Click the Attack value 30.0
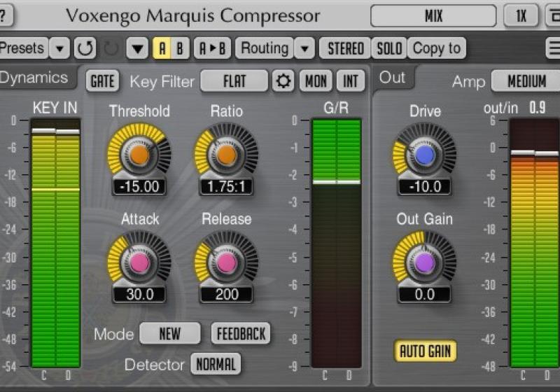The image size is (560, 392). click(139, 295)
